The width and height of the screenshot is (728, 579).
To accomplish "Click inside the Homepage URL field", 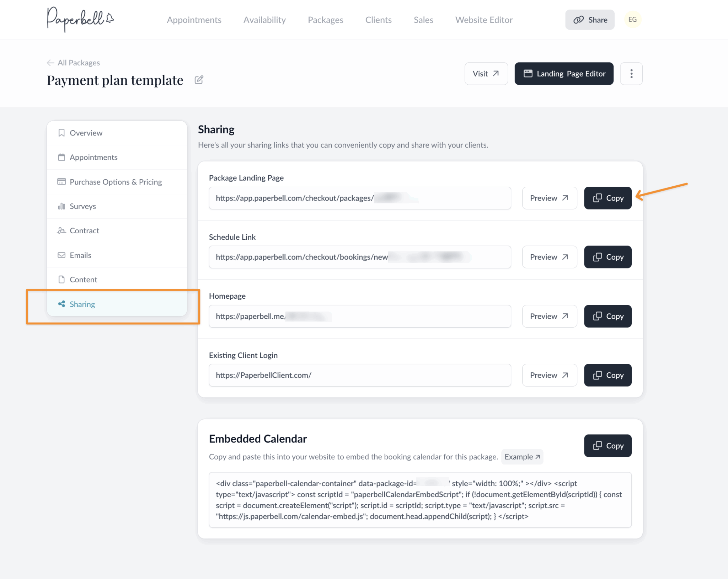I will click(x=359, y=316).
